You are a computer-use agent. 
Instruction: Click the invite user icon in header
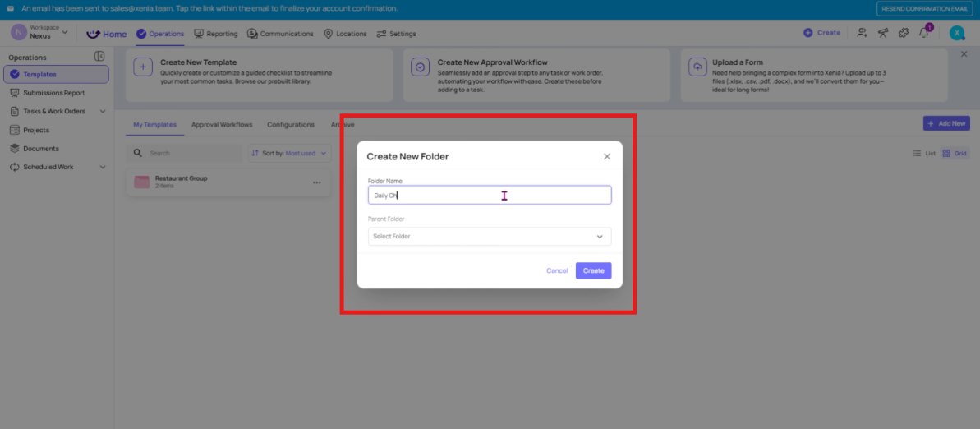(862, 33)
